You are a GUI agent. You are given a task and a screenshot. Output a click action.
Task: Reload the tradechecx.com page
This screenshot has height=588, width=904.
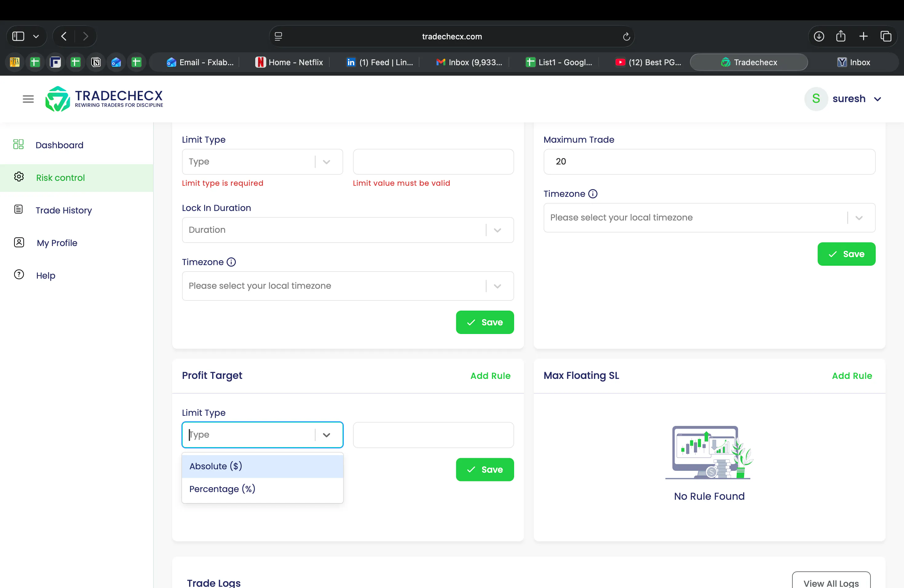[626, 37]
